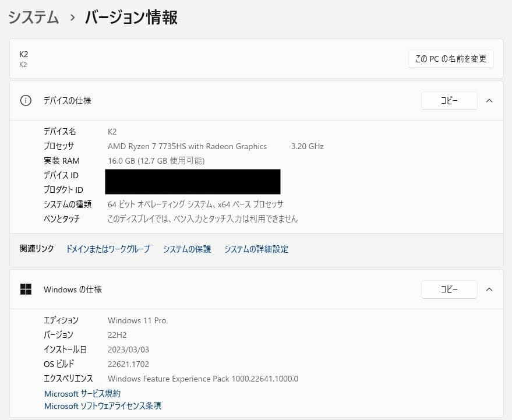Click the Windows logo icon beside Windows の仕様

26,290
